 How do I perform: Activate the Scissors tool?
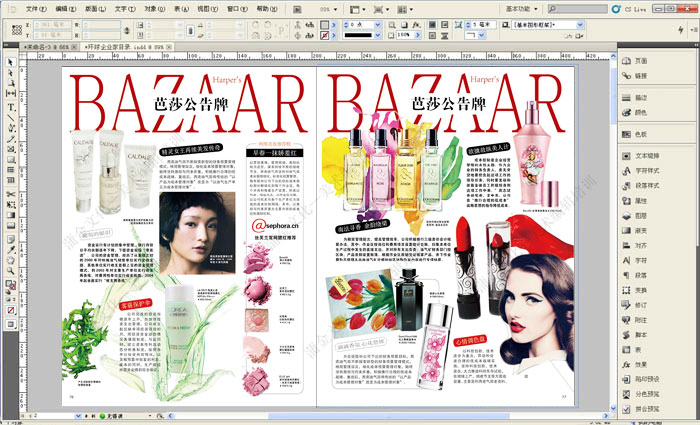[x=11, y=194]
